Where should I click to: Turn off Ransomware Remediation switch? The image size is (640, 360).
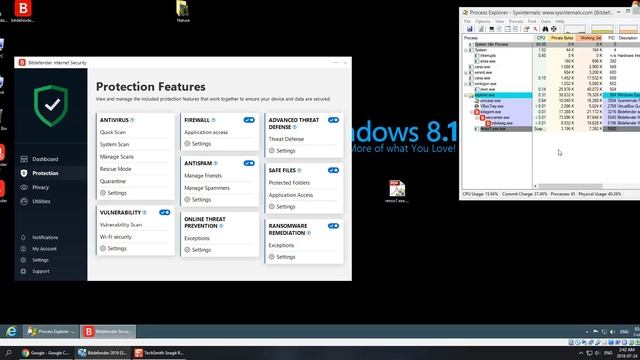pos(333,226)
